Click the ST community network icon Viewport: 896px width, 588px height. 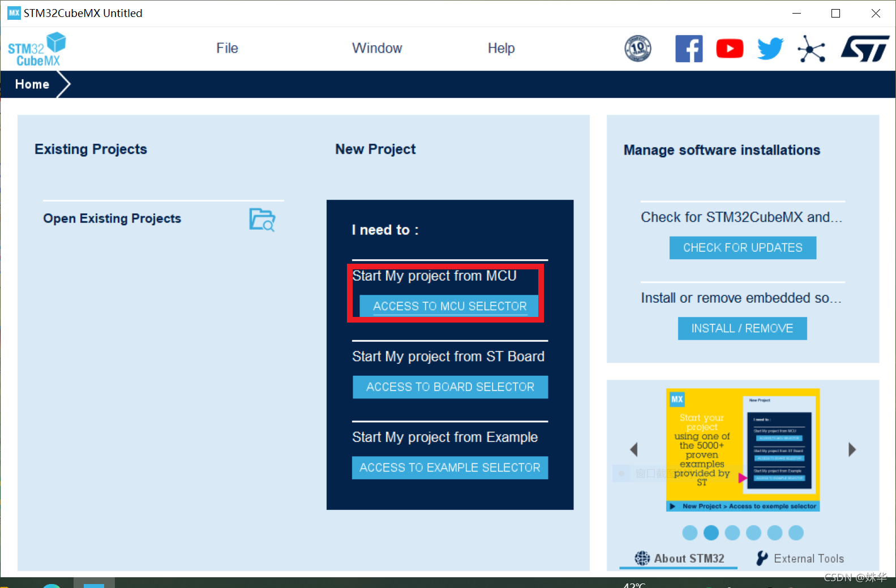(x=812, y=49)
